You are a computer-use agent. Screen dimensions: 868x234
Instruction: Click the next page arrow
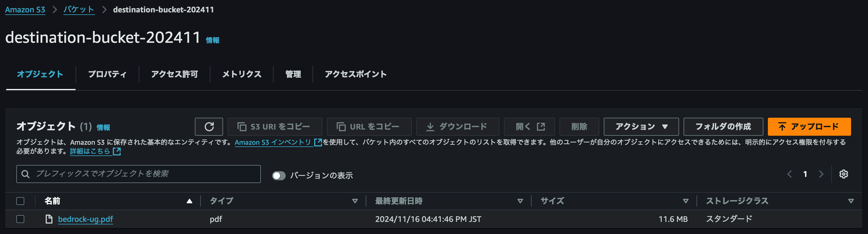(x=821, y=174)
